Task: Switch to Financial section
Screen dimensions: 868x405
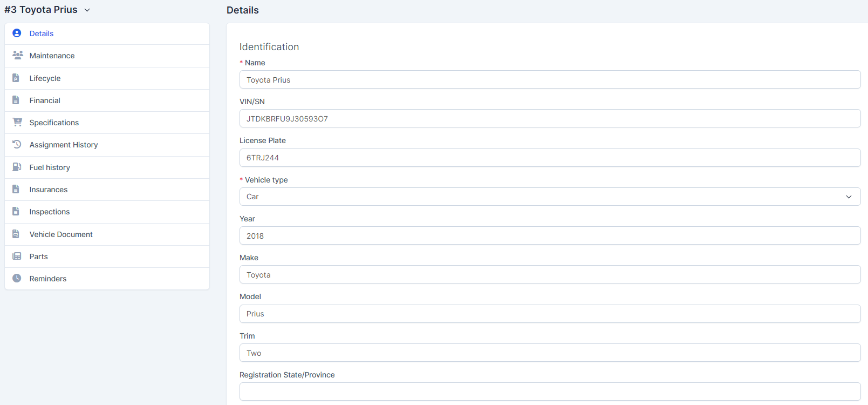Action: point(107,100)
